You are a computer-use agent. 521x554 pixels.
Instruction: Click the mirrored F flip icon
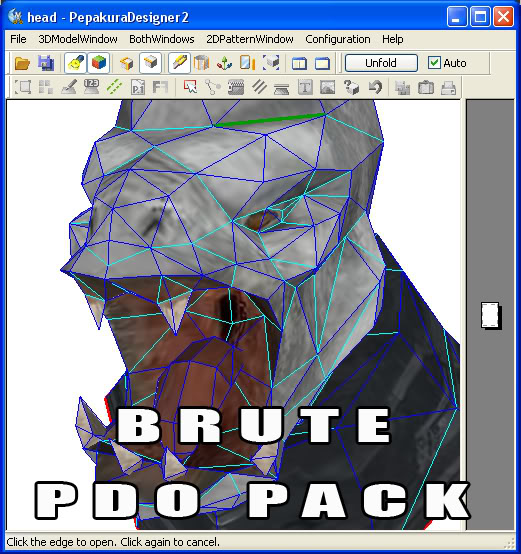pos(160,87)
